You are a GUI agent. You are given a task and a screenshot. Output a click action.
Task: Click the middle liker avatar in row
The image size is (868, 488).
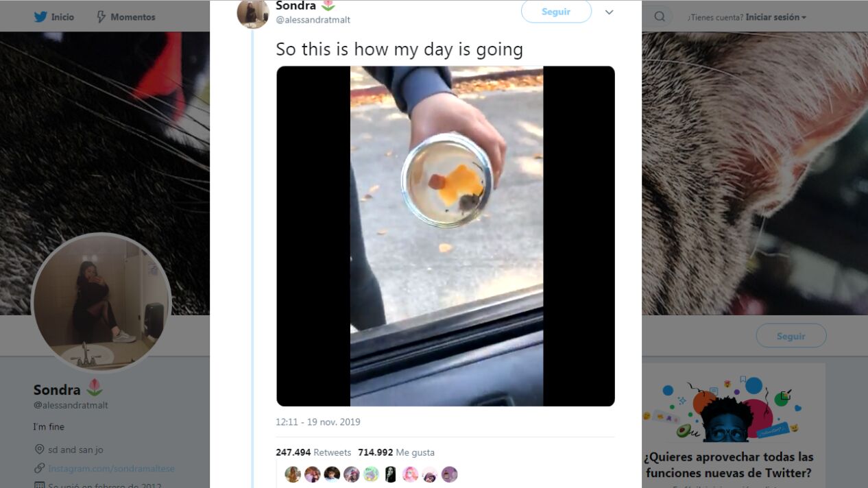371,474
